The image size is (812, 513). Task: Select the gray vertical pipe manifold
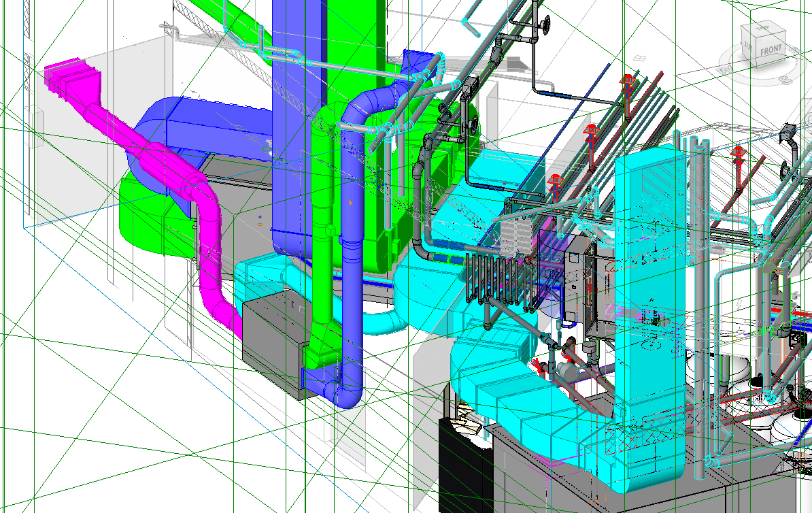[500, 279]
